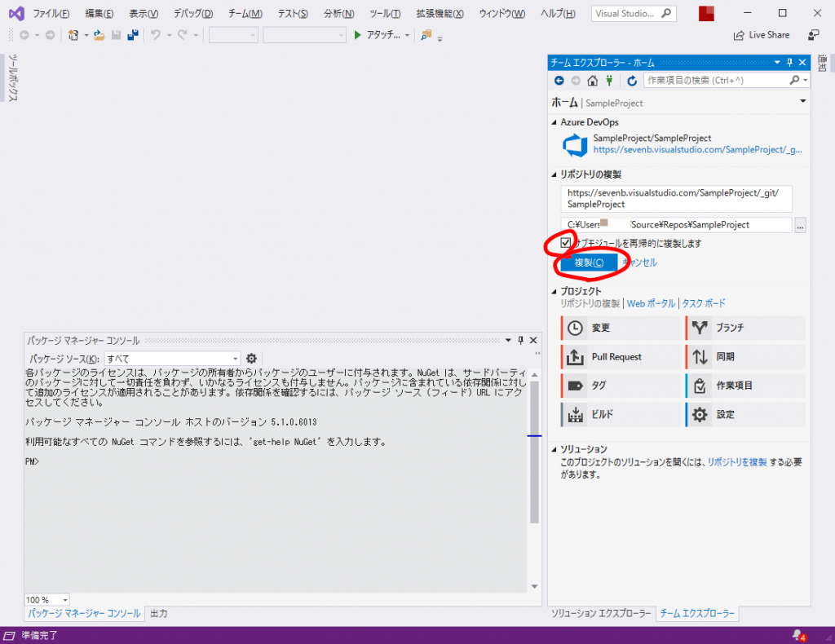Open the dropdown arrow beside アタッチ
Screen dimensions: 835x644
tap(408, 36)
